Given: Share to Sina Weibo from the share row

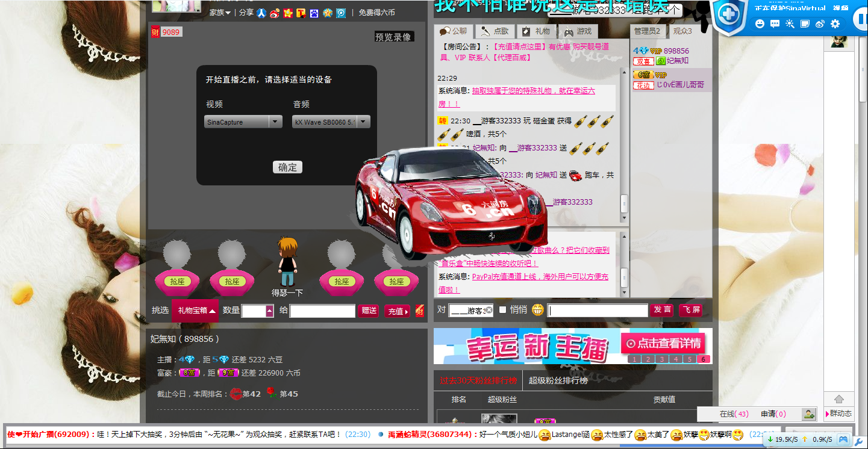Looking at the screenshot, I should tap(275, 13).
